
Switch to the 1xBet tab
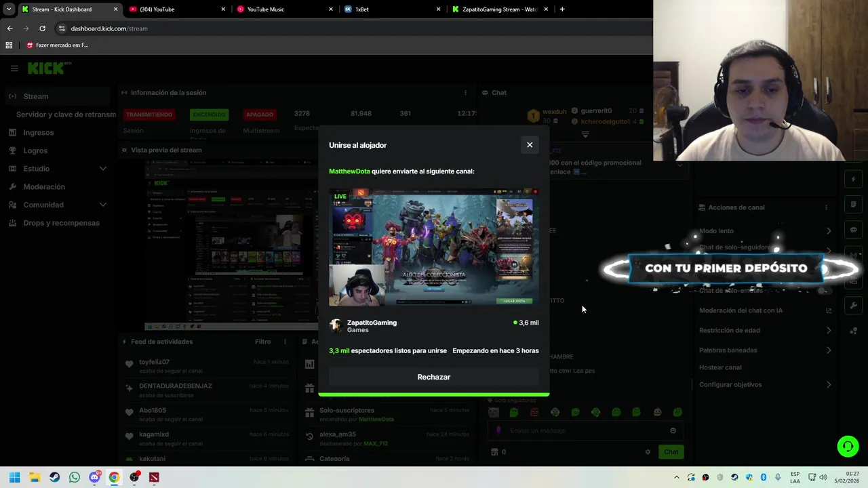tap(392, 9)
